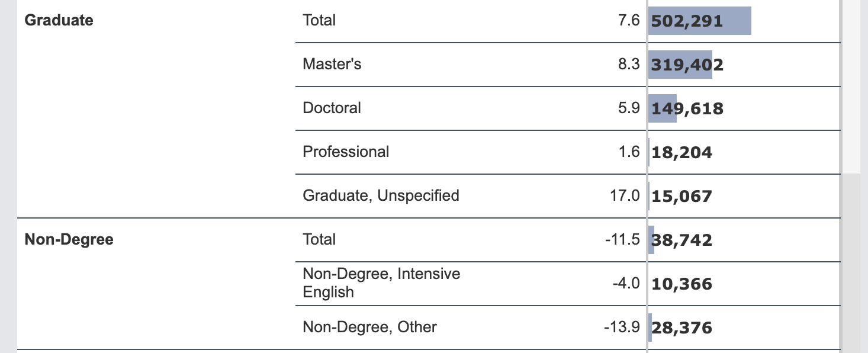Image resolution: width=868 pixels, height=353 pixels.
Task: Click the Non-Degree category header cell
Action: pyautogui.click(x=69, y=239)
